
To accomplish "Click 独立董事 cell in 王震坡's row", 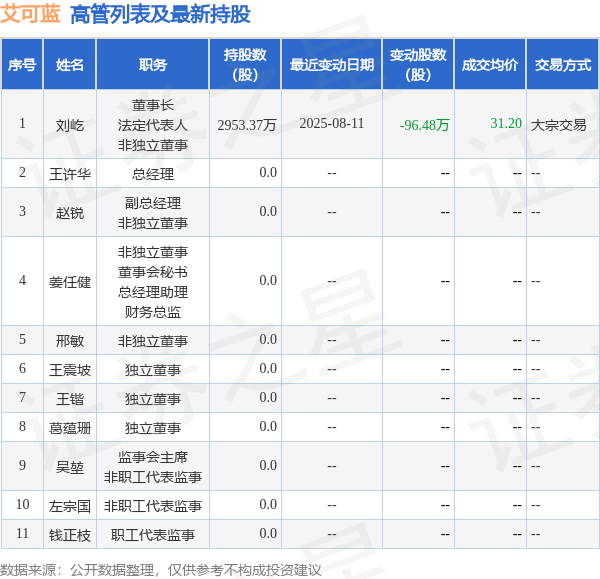I will click(153, 370).
